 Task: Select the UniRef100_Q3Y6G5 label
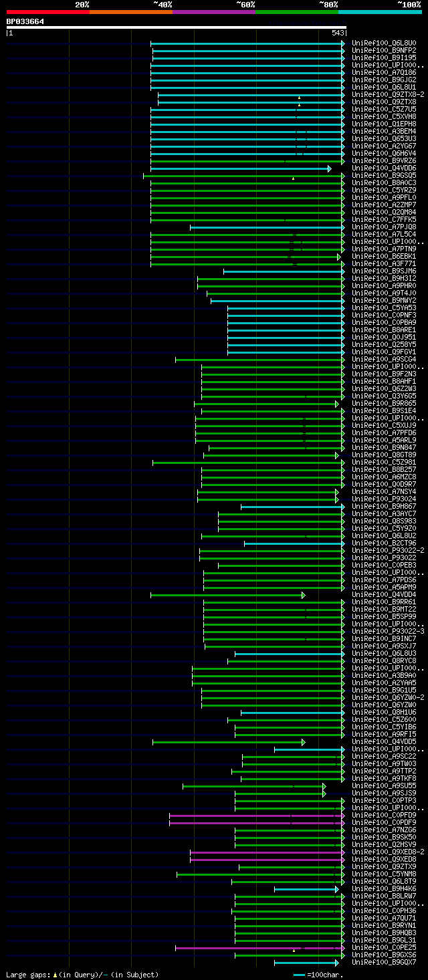coord(384,396)
